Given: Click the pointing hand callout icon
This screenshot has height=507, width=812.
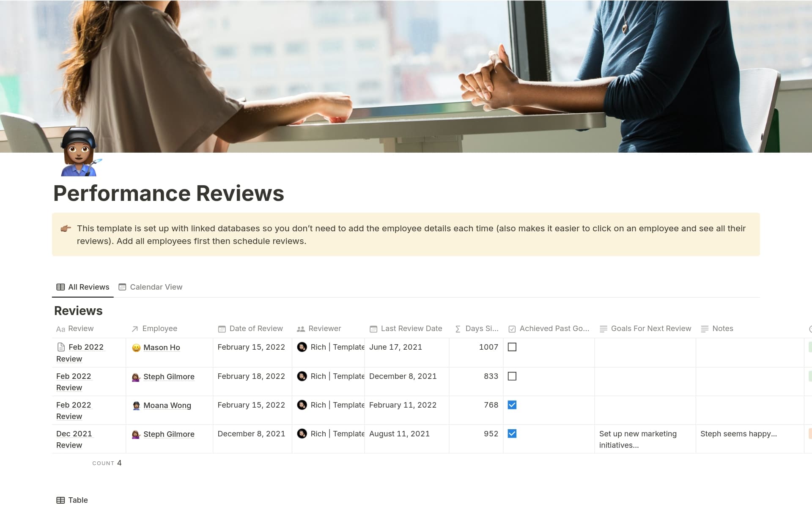Looking at the screenshot, I should (x=66, y=229).
